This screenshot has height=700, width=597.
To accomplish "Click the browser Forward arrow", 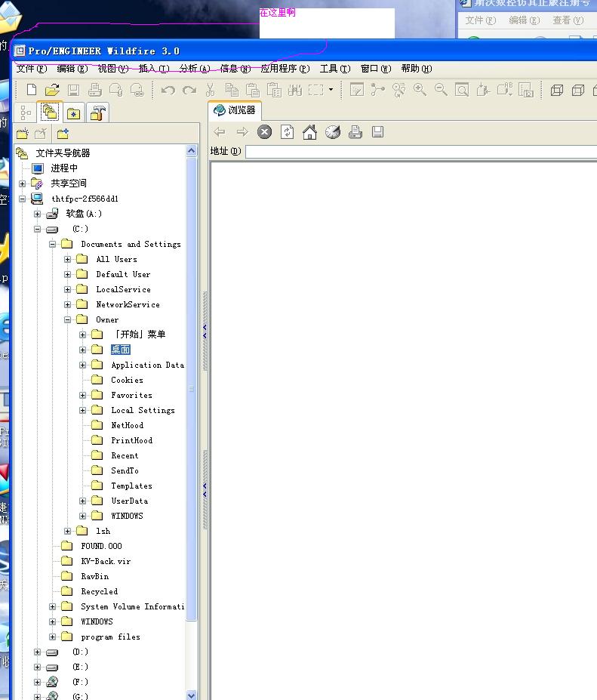I will pyautogui.click(x=242, y=132).
